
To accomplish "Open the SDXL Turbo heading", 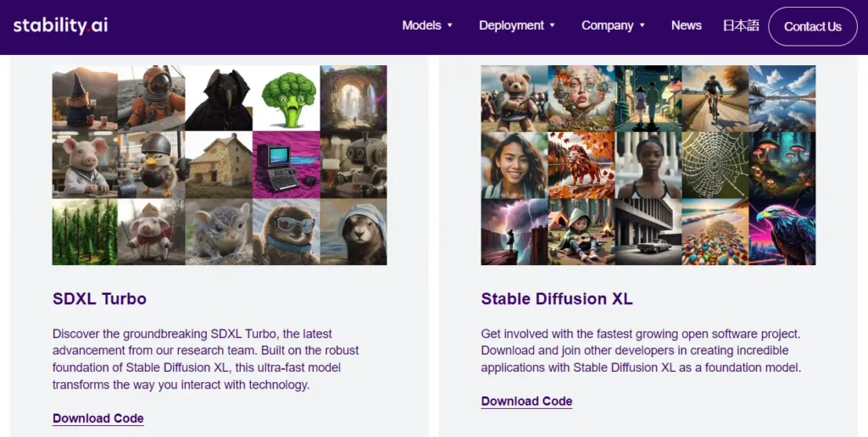I will [x=100, y=299].
